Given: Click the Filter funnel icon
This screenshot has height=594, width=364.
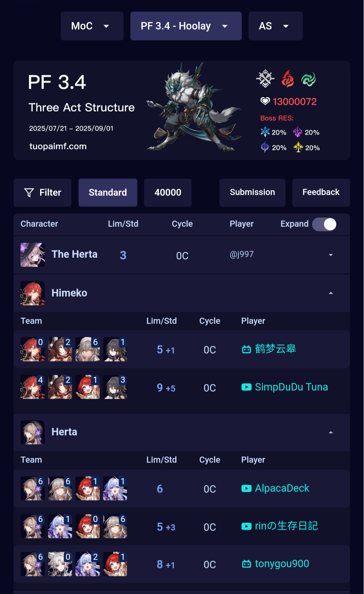Looking at the screenshot, I should point(29,192).
